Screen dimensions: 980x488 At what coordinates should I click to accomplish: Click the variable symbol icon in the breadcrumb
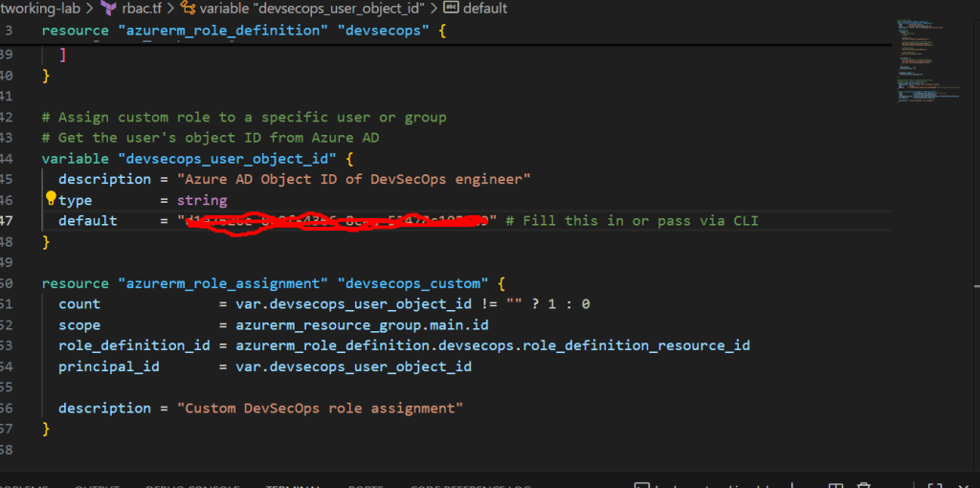click(x=189, y=9)
